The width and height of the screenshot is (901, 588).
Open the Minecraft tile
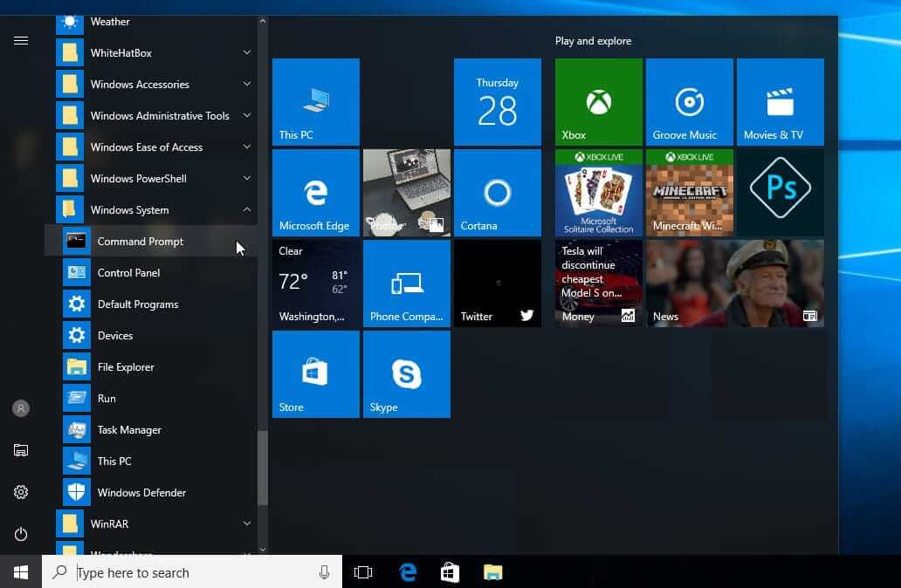[690, 192]
